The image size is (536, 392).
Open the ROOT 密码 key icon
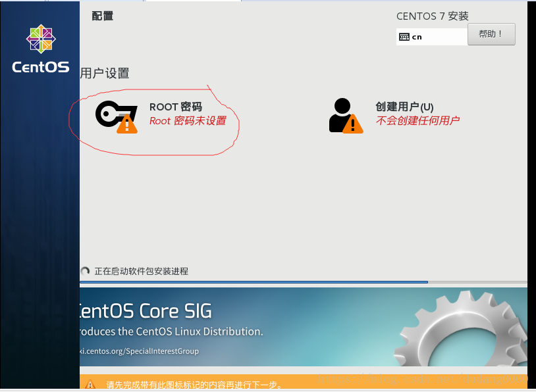tap(117, 117)
